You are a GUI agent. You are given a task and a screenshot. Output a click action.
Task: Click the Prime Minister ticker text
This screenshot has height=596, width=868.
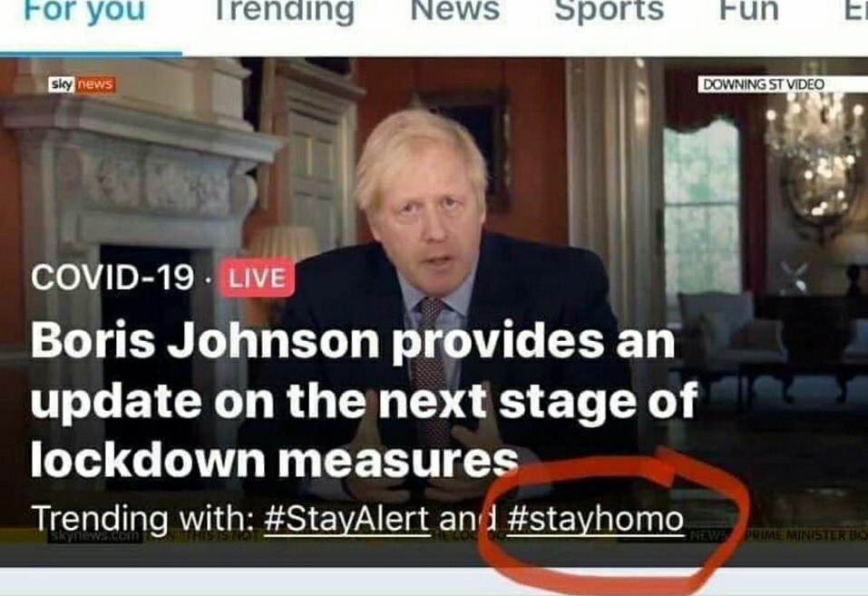807,535
